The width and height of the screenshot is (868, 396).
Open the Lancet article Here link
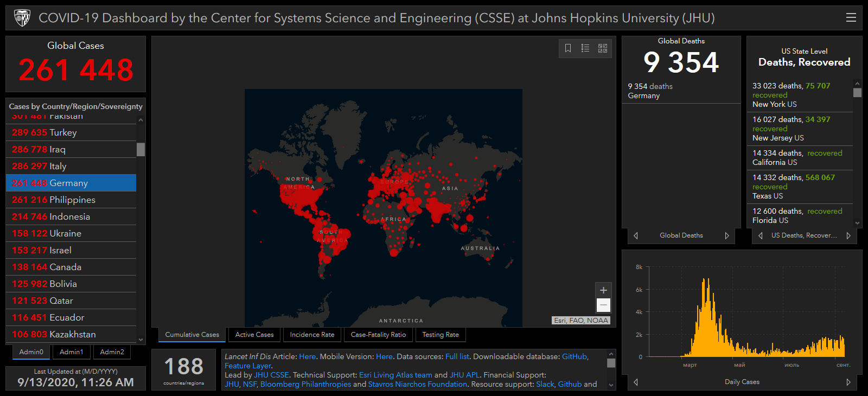[307, 356]
